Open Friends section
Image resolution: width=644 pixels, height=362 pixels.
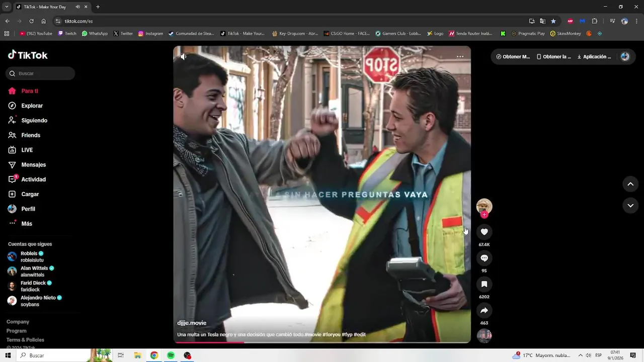[24, 135]
